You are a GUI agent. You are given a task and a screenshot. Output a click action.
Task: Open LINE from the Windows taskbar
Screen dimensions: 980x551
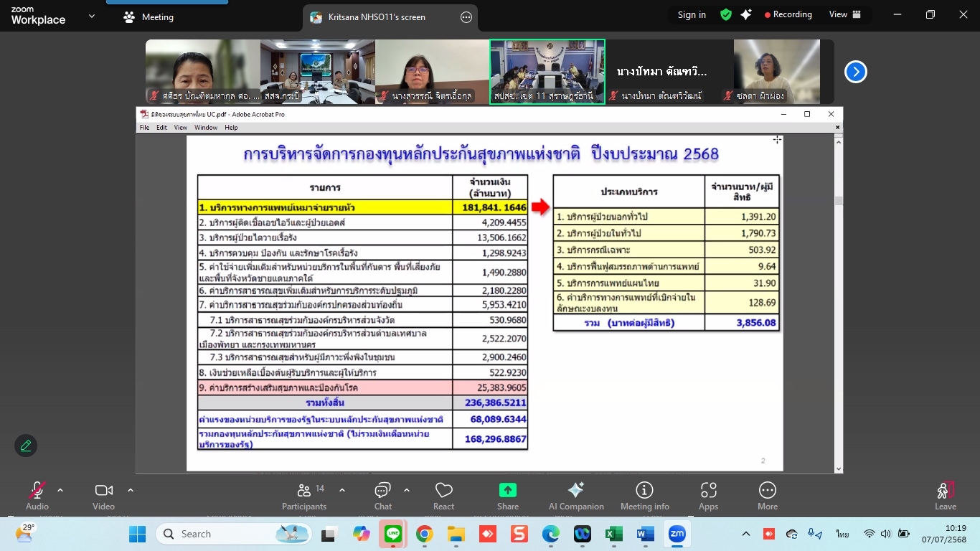pos(392,534)
